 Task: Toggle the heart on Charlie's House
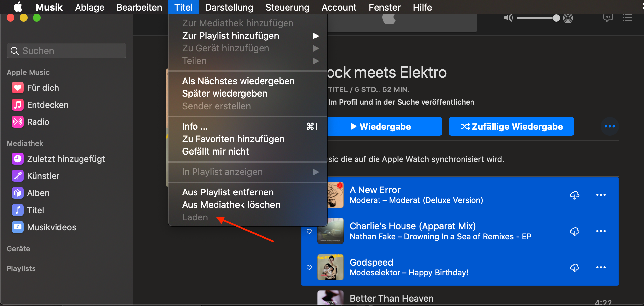309,231
